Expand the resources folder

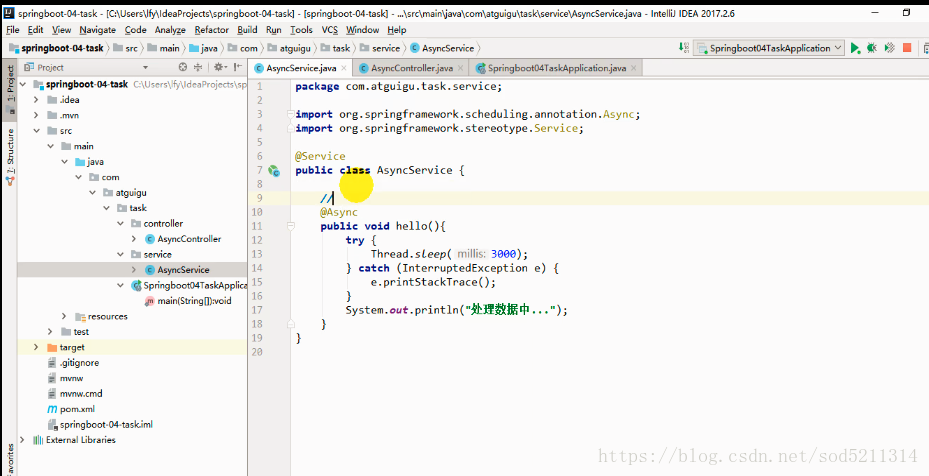(x=64, y=317)
